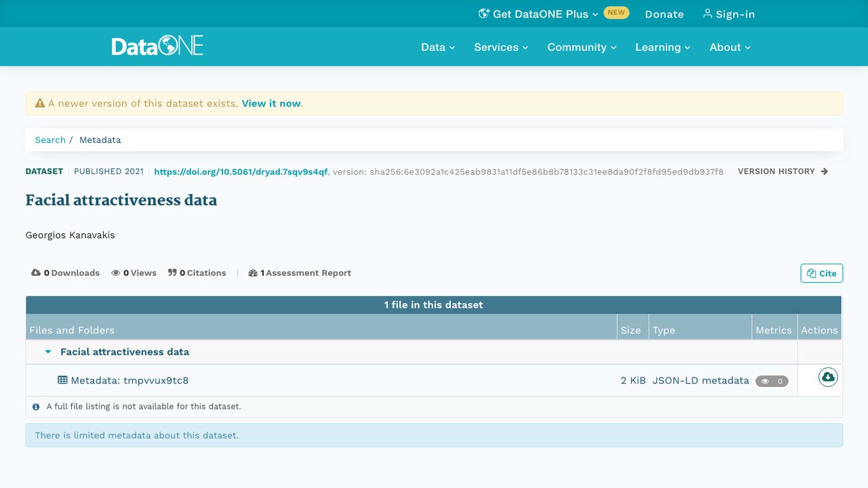Screen dimensions: 868x488
Task: Click the gauge icon next to Assessment Report
Action: click(x=253, y=273)
